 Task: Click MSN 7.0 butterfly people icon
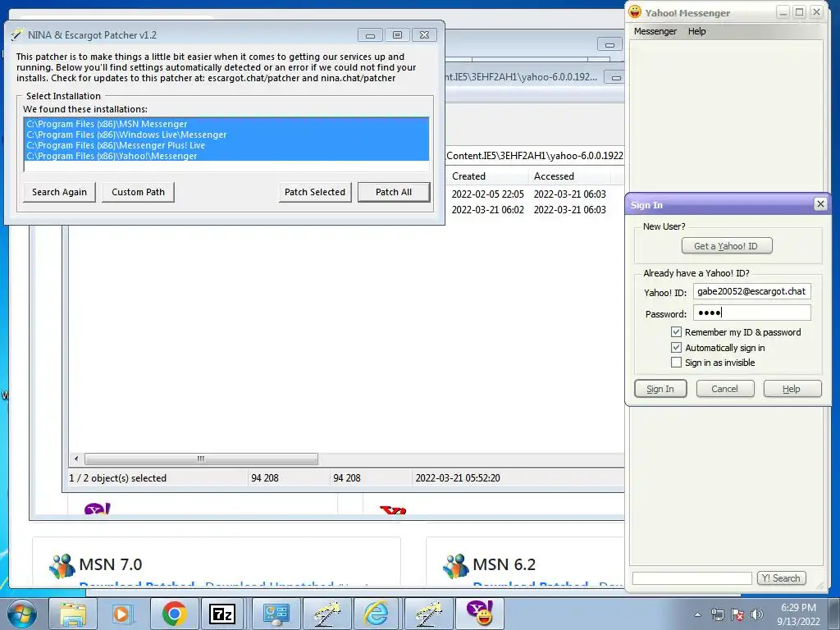pyautogui.click(x=62, y=566)
